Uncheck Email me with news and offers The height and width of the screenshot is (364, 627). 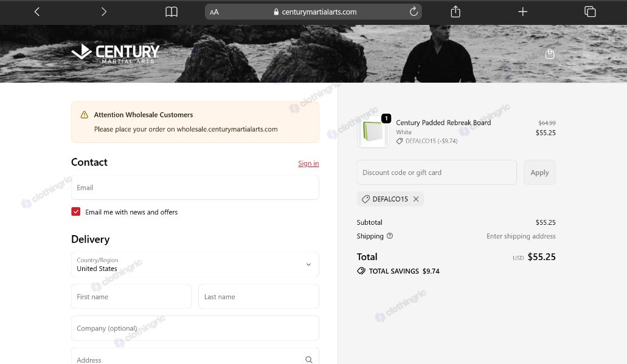(x=76, y=211)
